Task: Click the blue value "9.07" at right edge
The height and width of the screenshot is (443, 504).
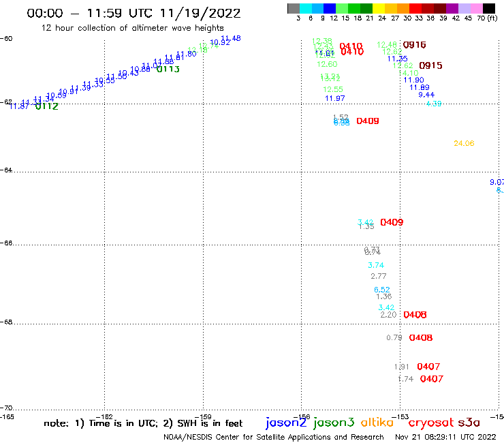Action: 497,183
